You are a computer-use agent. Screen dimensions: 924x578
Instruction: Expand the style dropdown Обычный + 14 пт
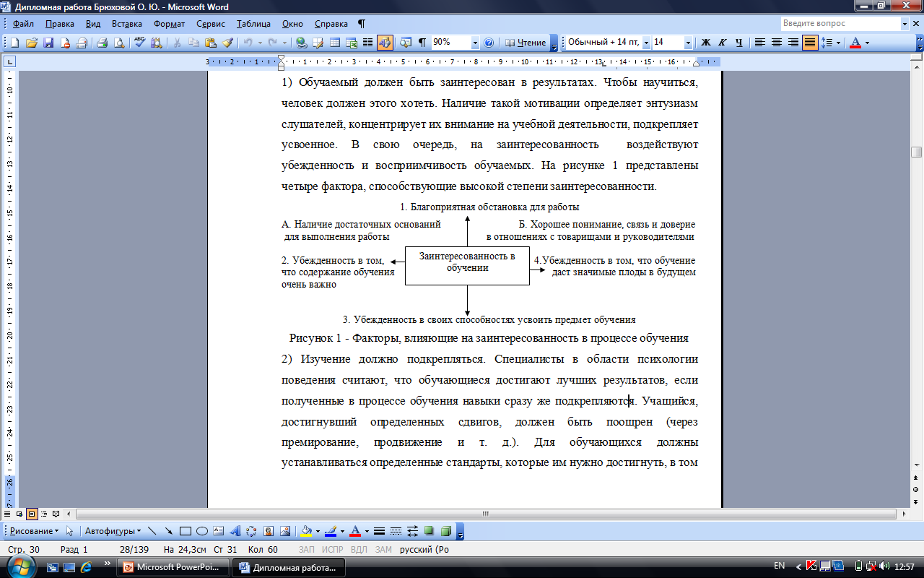point(646,43)
